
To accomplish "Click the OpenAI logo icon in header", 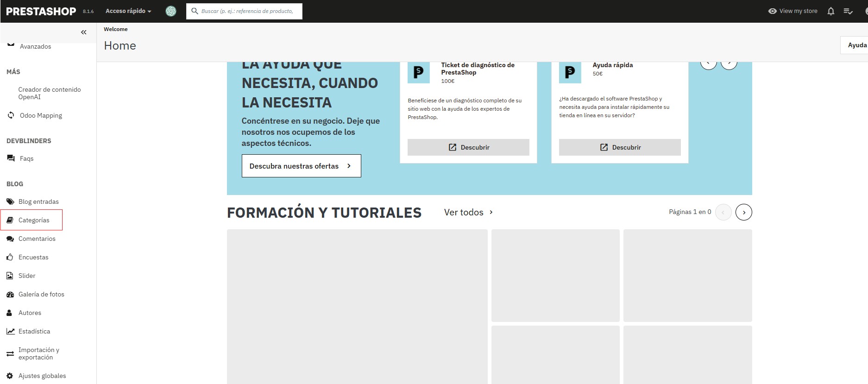I will (x=171, y=11).
